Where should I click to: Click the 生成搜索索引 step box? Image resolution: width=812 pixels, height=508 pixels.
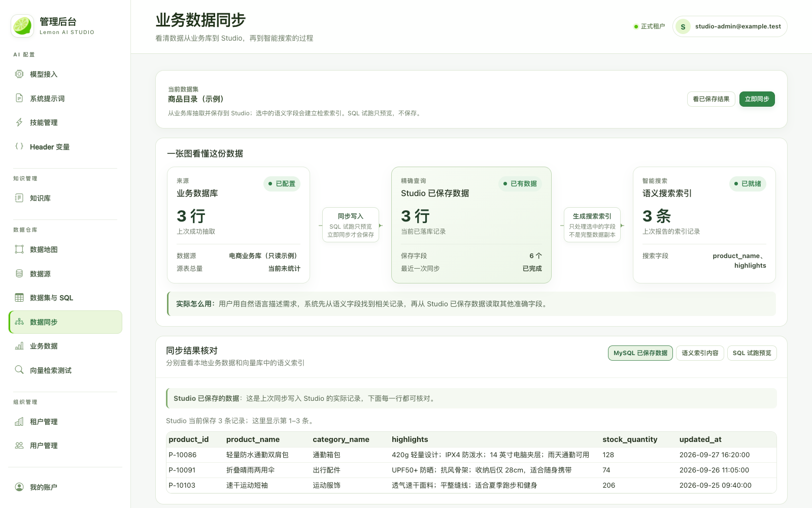tap(592, 225)
